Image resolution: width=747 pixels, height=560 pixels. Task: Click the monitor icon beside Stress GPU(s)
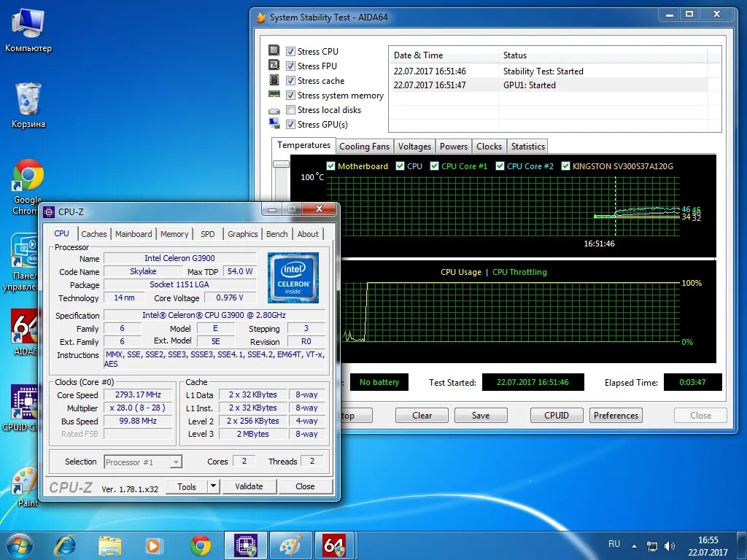[x=274, y=124]
